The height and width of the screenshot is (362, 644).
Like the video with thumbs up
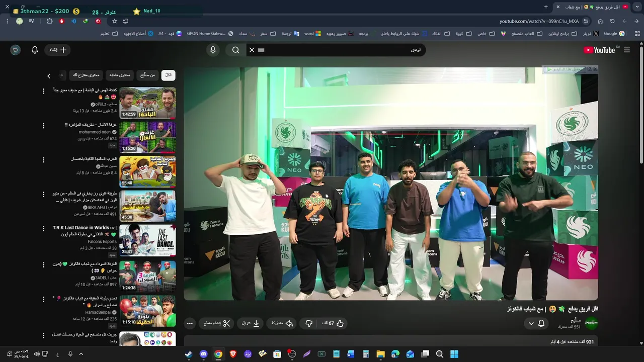(x=333, y=323)
